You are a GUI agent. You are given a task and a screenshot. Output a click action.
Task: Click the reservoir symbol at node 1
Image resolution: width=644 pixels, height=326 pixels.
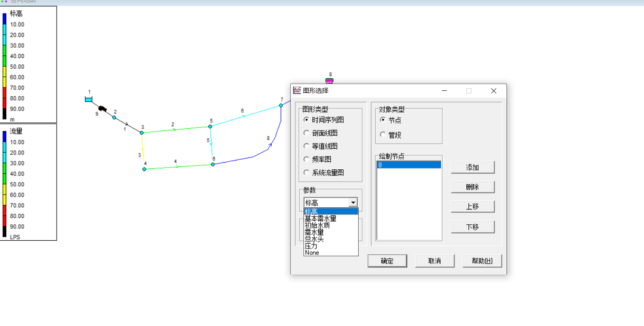tap(89, 99)
